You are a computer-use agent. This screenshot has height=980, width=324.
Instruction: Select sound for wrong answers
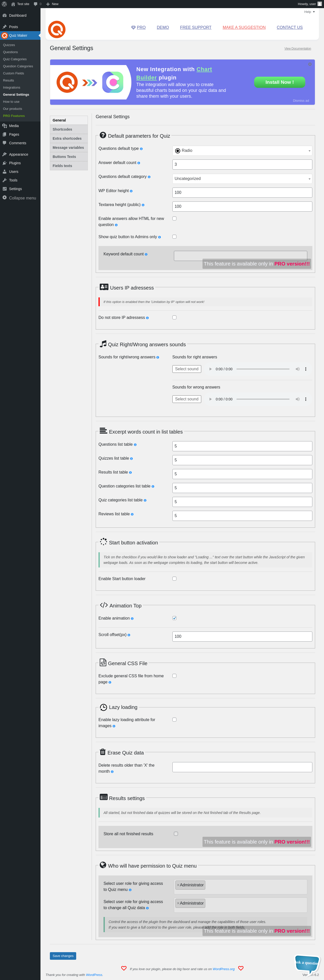coord(187,399)
